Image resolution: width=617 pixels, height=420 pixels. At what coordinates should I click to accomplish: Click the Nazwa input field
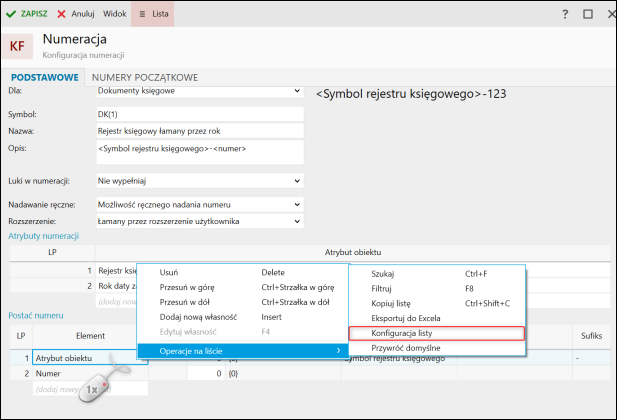point(200,131)
